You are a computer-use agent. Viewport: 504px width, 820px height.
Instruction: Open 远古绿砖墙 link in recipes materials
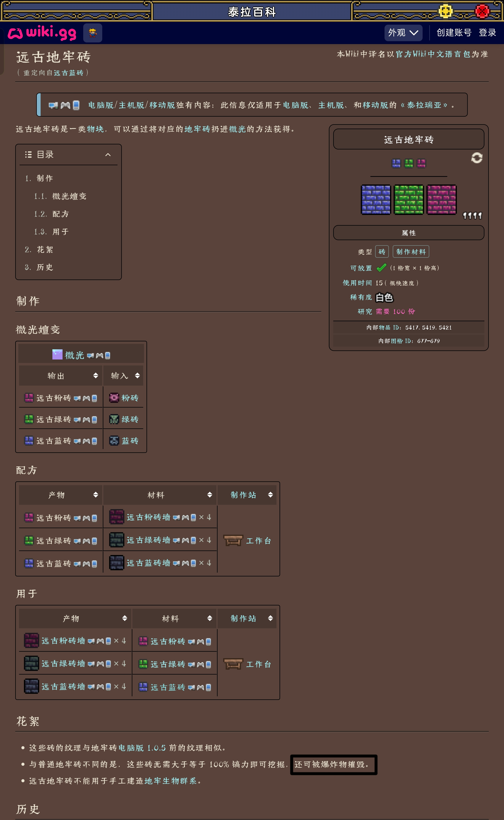click(x=149, y=540)
